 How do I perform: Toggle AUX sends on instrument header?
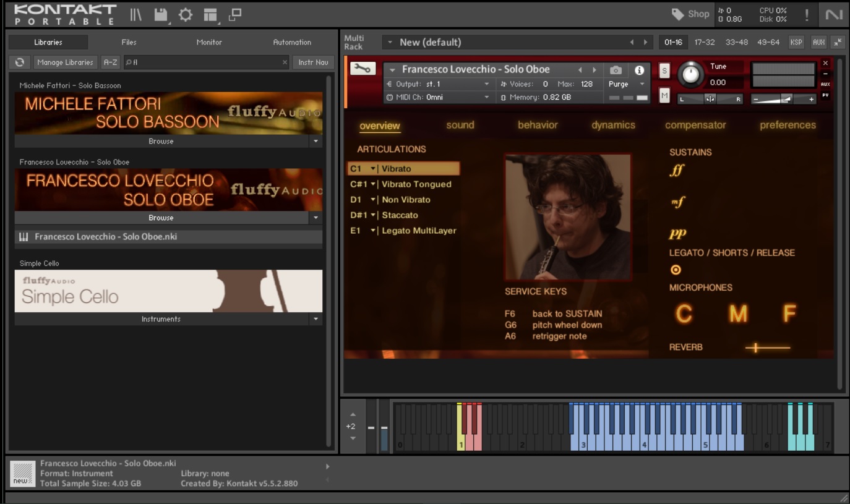tap(825, 84)
